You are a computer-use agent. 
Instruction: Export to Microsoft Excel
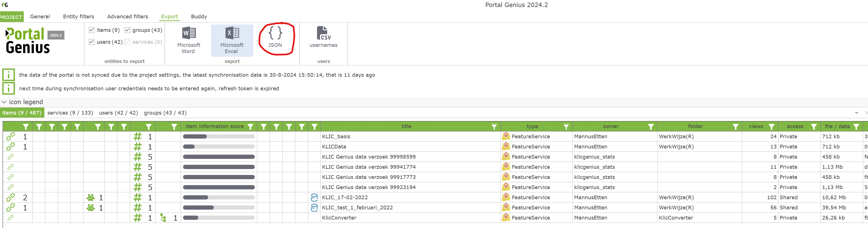click(232, 40)
